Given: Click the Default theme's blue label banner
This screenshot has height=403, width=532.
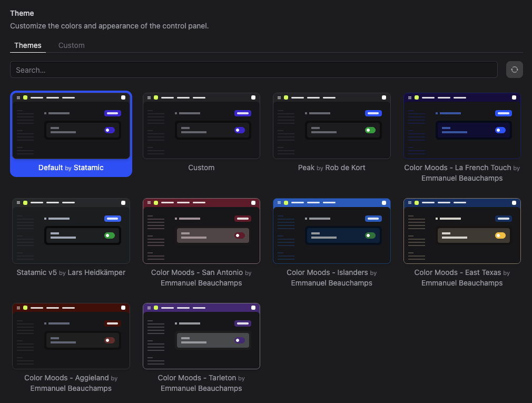Looking at the screenshot, I should tap(71, 168).
